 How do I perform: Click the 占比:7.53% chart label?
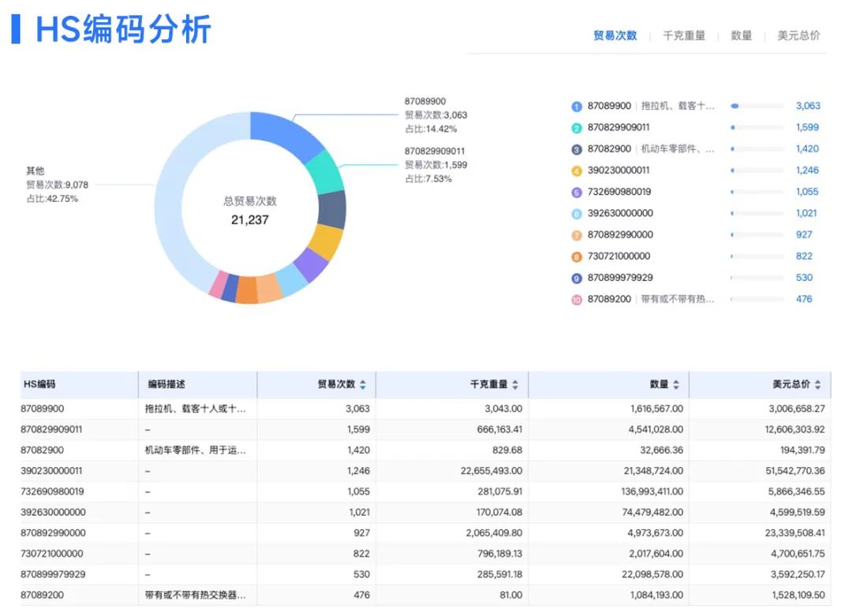coord(428,179)
